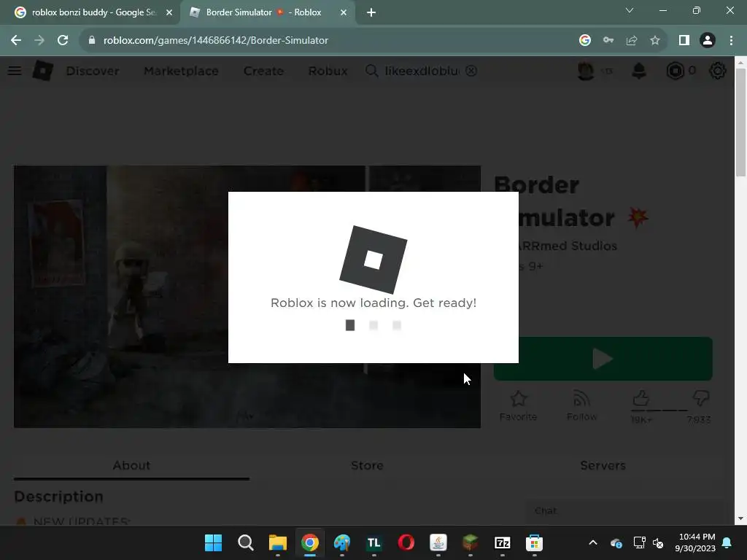This screenshot has width=747, height=560.
Task: Open the Google account icon in address bar
Action: [x=585, y=41]
